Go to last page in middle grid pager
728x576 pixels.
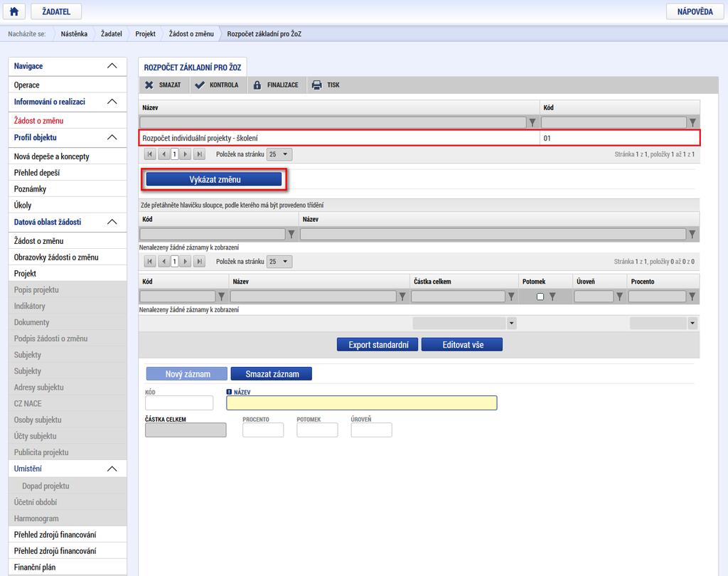199,262
